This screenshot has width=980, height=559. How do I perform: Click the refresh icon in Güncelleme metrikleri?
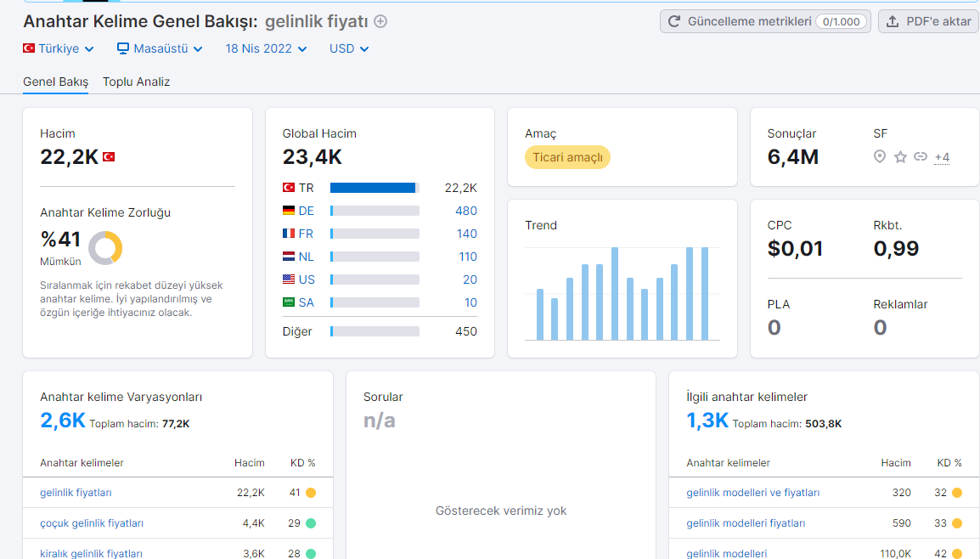point(673,21)
